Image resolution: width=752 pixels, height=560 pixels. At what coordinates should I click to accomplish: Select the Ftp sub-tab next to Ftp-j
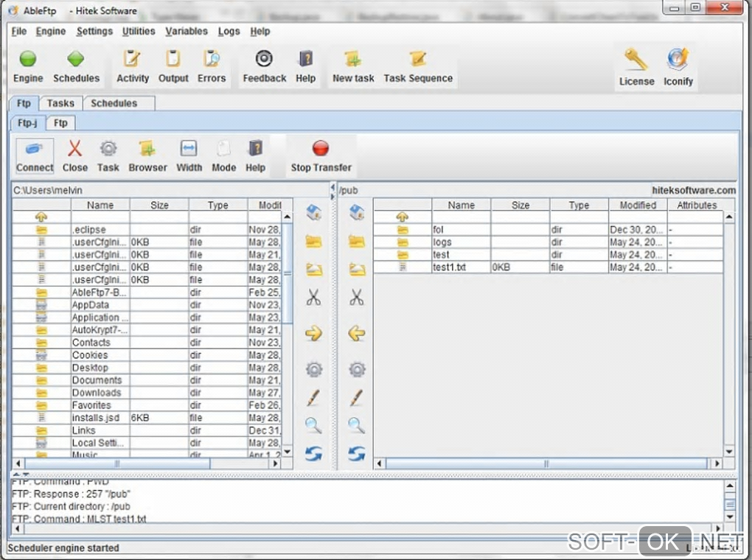[x=60, y=123]
